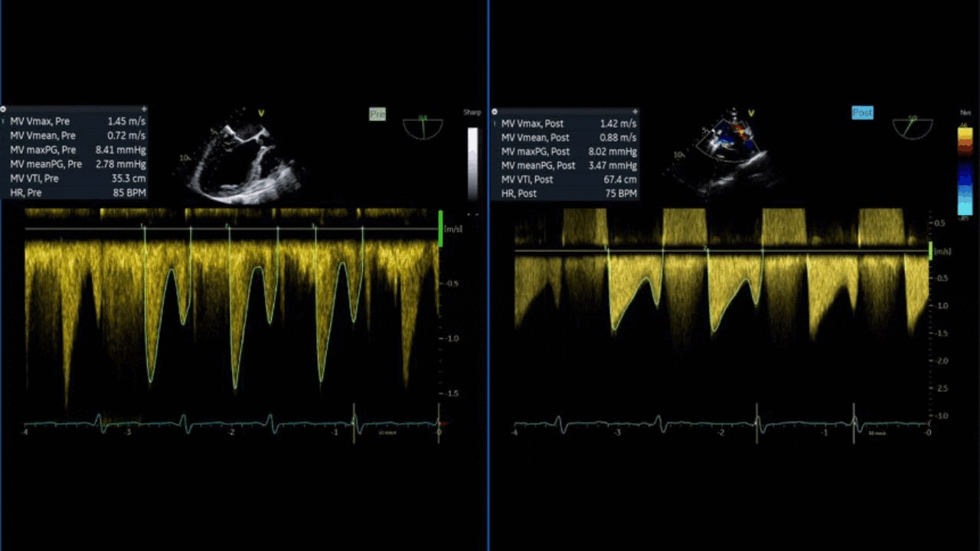Click the green baseline handle on Pre Doppler
980x551 pixels.
(x=440, y=229)
